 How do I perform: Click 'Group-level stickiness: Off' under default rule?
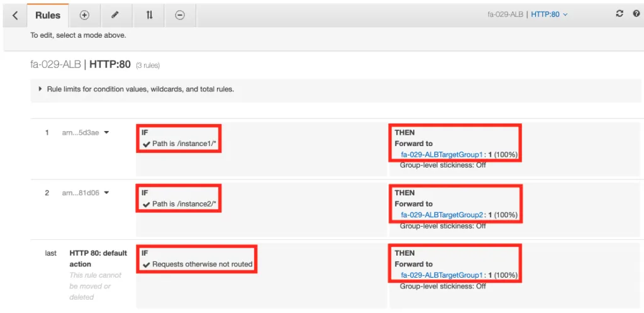tap(443, 286)
